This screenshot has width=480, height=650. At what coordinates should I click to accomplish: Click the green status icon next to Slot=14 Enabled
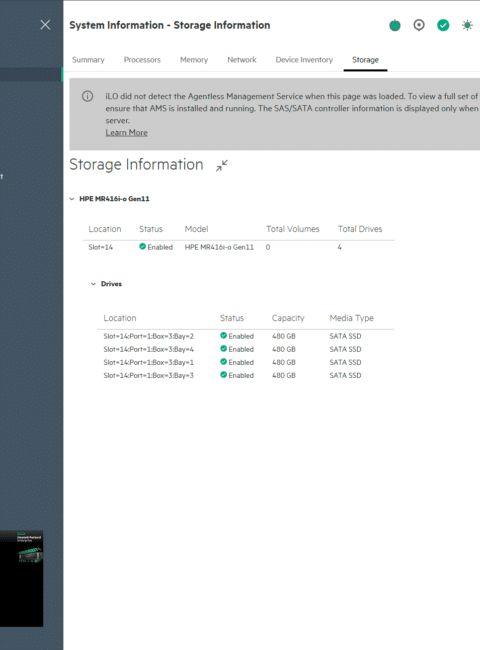click(x=142, y=247)
